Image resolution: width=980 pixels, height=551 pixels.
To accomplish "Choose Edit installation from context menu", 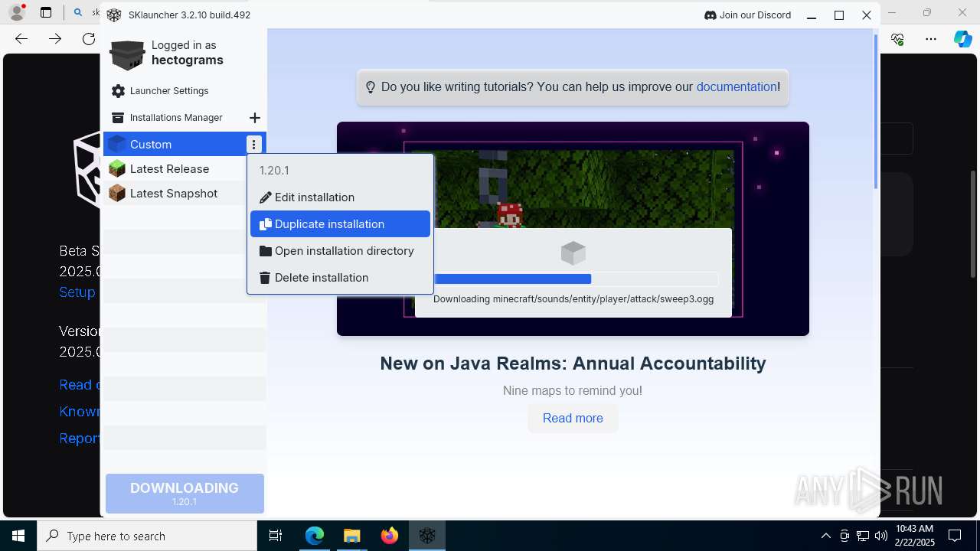I will pyautogui.click(x=340, y=197).
